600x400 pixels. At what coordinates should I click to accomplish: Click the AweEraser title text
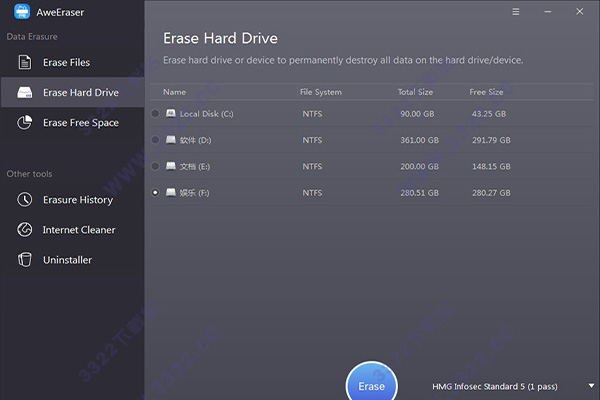60,12
